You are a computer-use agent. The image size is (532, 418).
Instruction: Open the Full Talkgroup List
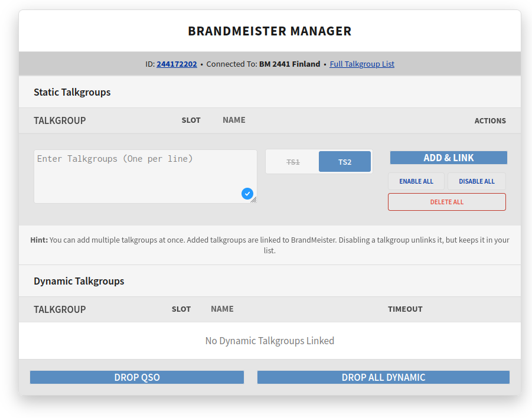pos(361,64)
